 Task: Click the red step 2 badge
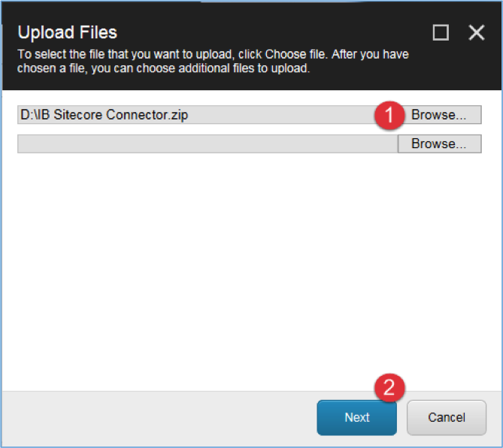pyautogui.click(x=389, y=387)
